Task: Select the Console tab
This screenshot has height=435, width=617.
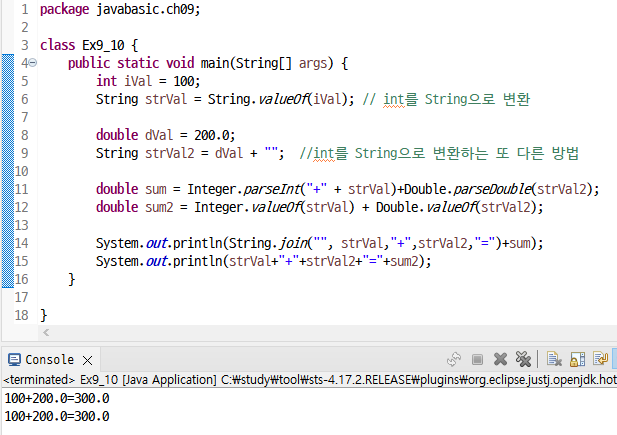Action: [x=50, y=359]
